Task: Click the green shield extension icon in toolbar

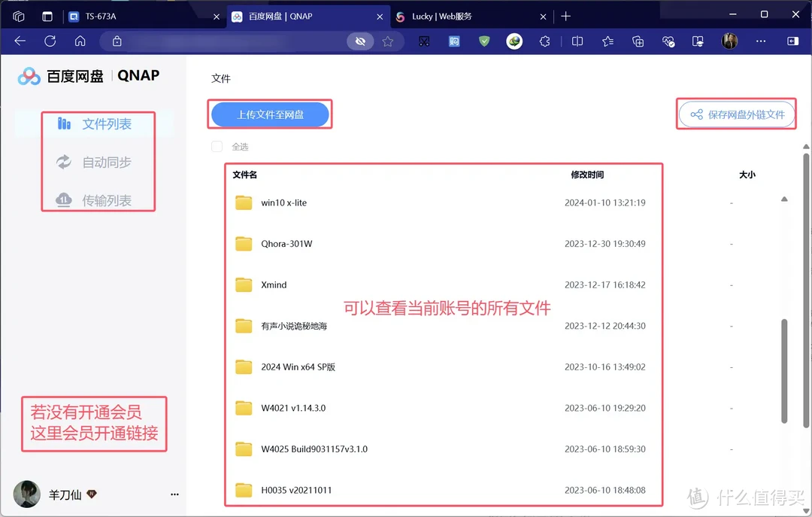Action: 485,41
